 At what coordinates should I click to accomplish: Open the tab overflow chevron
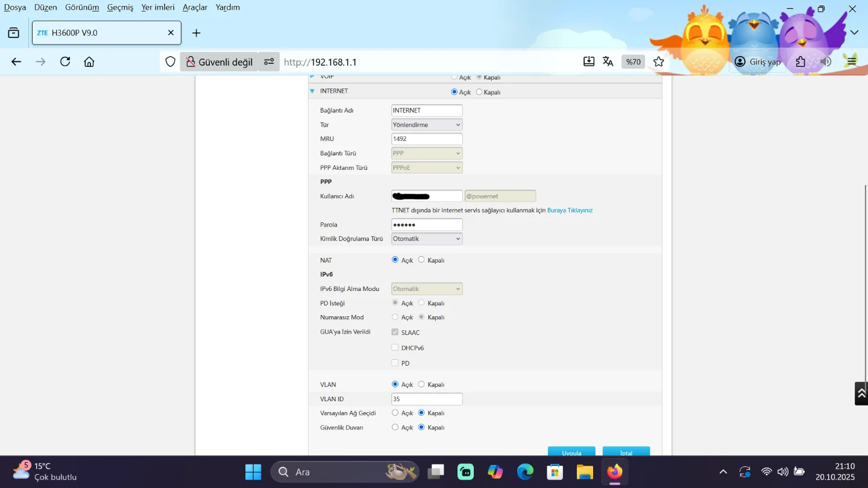854,33
